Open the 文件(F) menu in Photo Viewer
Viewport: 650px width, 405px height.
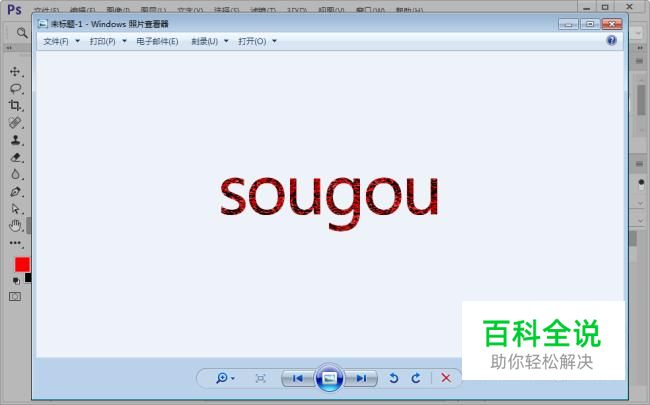tap(56, 41)
